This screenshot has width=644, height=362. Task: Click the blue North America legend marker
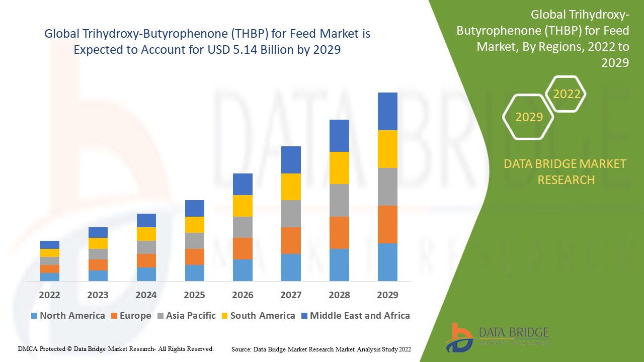33,316
